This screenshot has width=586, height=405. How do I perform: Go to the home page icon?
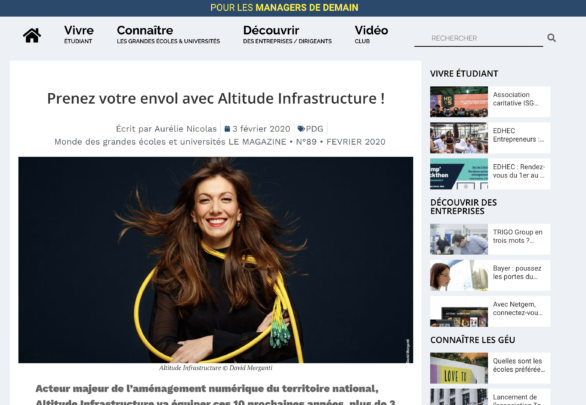point(32,35)
